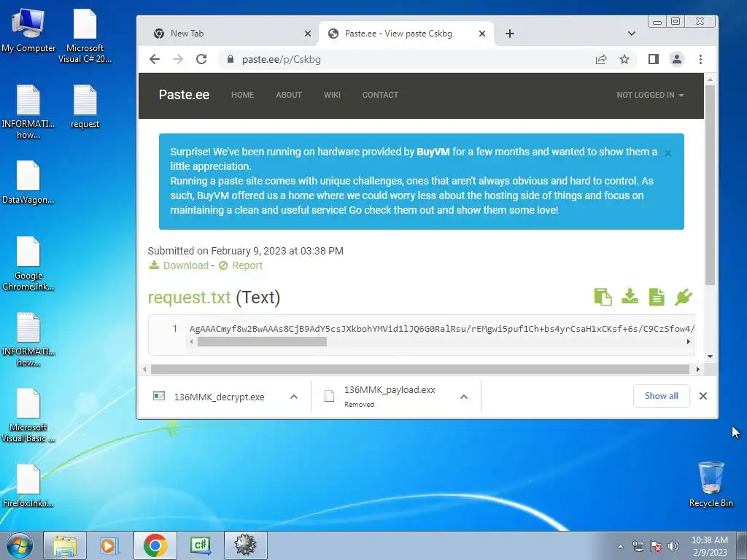Screen dimensions: 747x560
Task: Select the DataWagon desktop file
Action: (x=28, y=182)
